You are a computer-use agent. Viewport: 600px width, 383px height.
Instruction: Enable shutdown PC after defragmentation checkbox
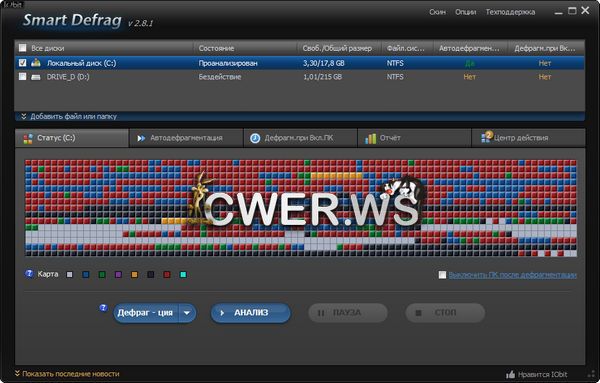pyautogui.click(x=442, y=275)
